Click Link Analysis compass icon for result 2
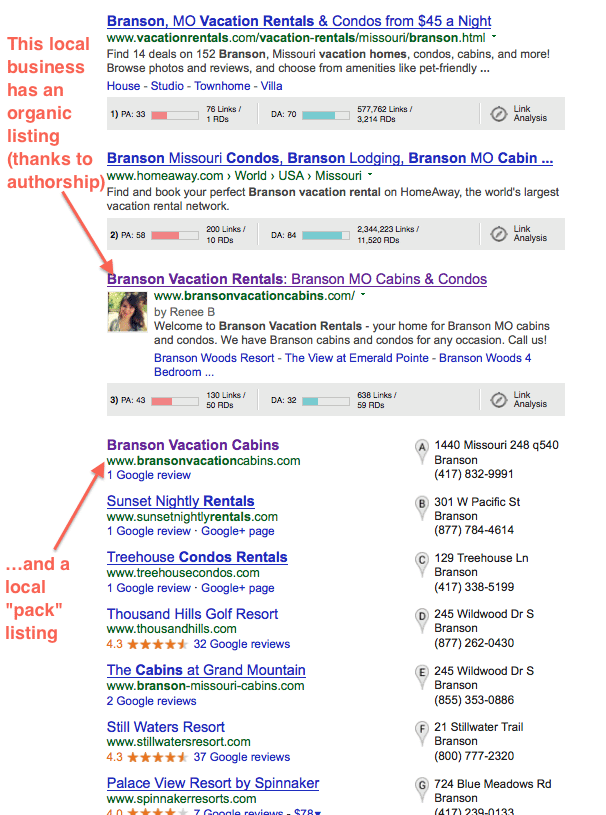 coord(498,234)
